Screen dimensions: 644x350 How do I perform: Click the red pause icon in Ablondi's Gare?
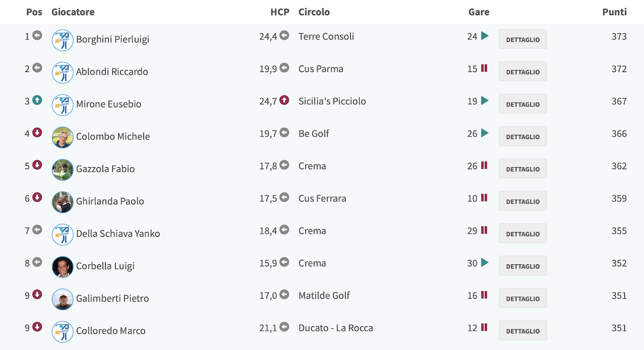tap(484, 68)
